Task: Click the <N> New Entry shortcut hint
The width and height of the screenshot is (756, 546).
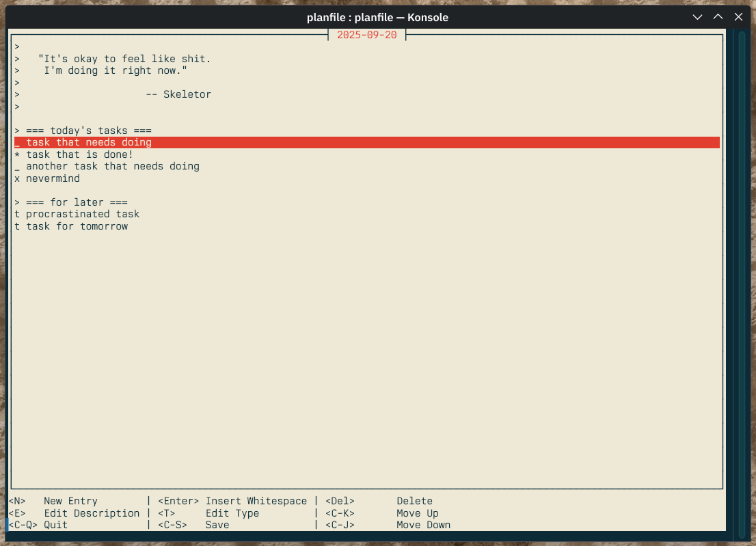Action: 53,501
